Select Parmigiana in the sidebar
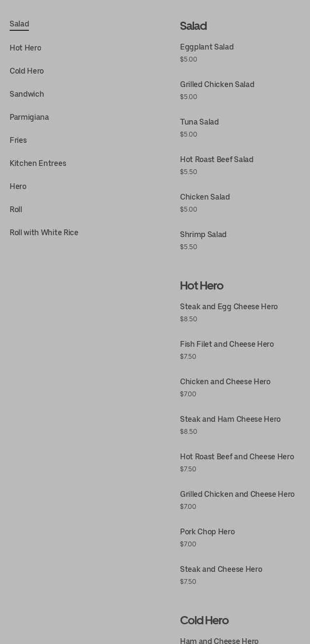 click(x=29, y=117)
